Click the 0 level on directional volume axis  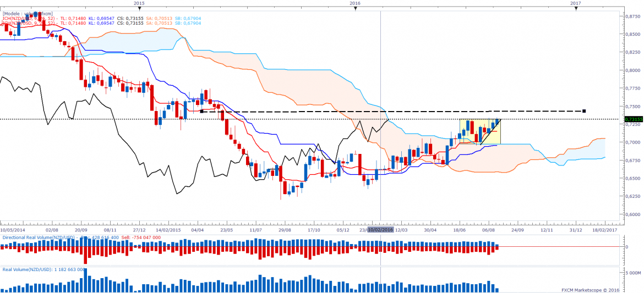626,247
